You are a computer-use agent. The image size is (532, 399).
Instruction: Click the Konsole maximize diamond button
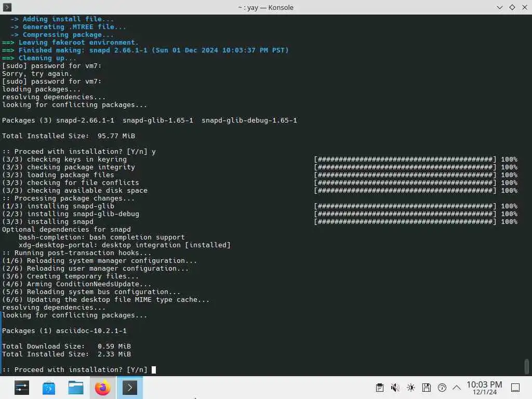512,7
